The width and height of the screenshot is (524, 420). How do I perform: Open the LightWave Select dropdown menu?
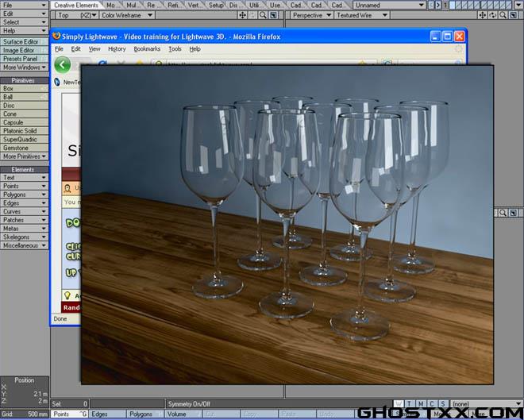(25, 22)
